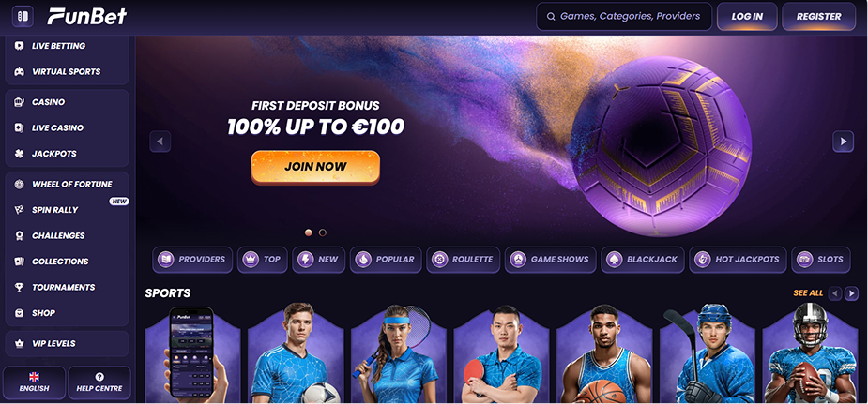868x404 pixels.
Task: Toggle the sidebar collapse icon beside FunBet logo
Action: (23, 16)
